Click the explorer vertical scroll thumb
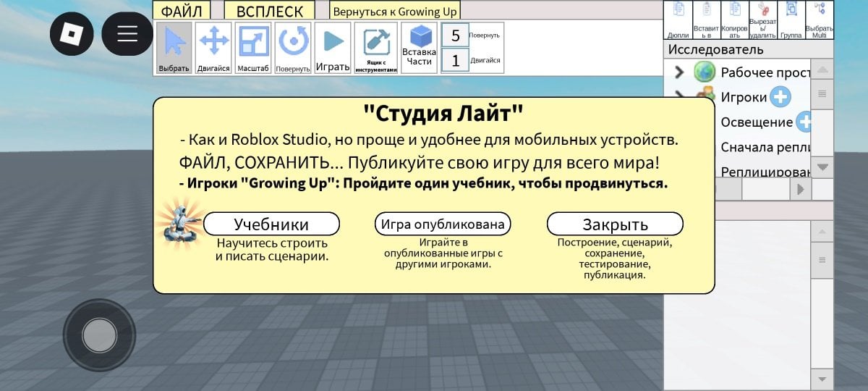The height and width of the screenshot is (391, 868). (822, 94)
